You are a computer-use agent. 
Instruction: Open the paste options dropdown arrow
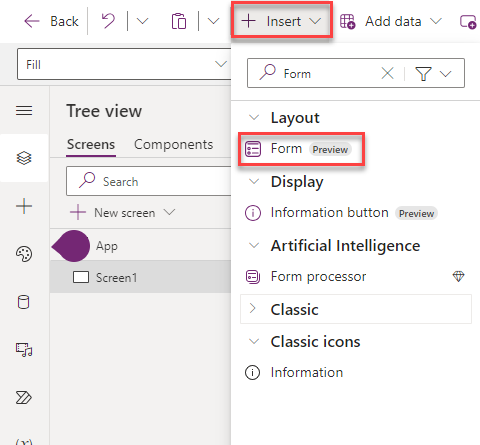213,21
